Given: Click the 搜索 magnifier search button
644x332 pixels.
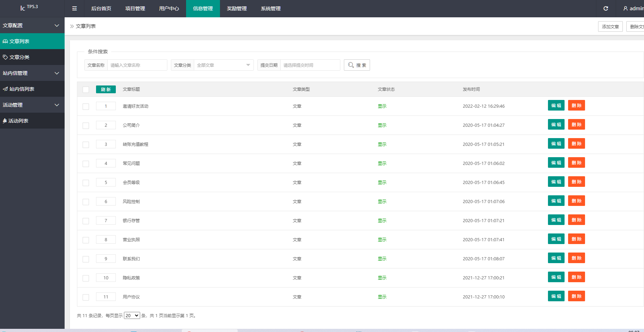Looking at the screenshot, I should click(x=357, y=65).
